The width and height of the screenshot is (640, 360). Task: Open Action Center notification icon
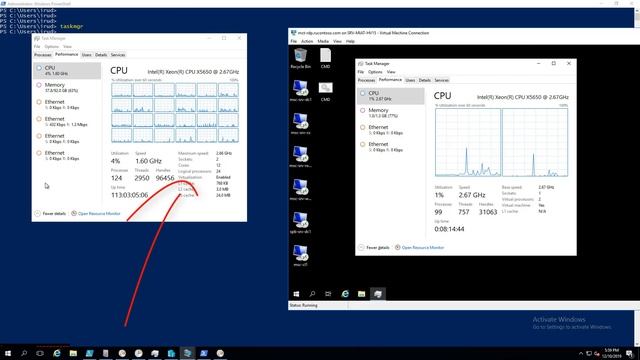(x=630, y=353)
